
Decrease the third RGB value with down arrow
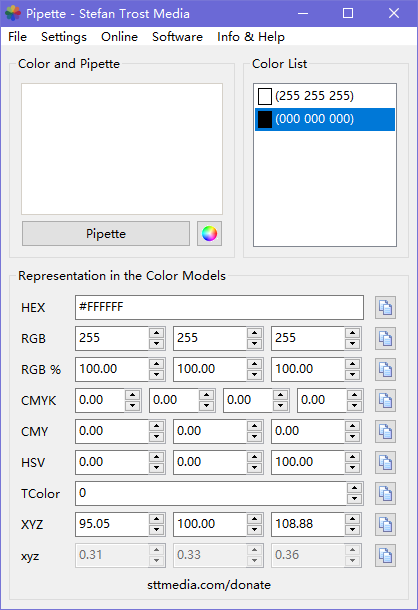(353, 344)
